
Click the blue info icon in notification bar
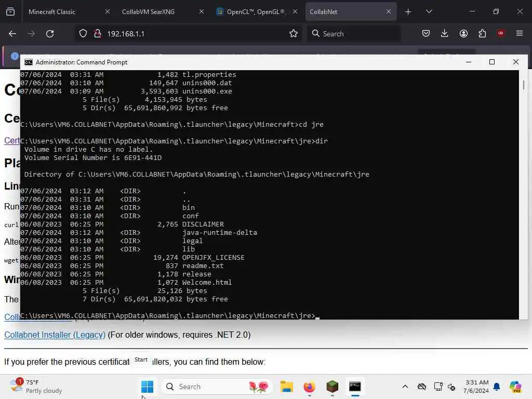(14, 56)
